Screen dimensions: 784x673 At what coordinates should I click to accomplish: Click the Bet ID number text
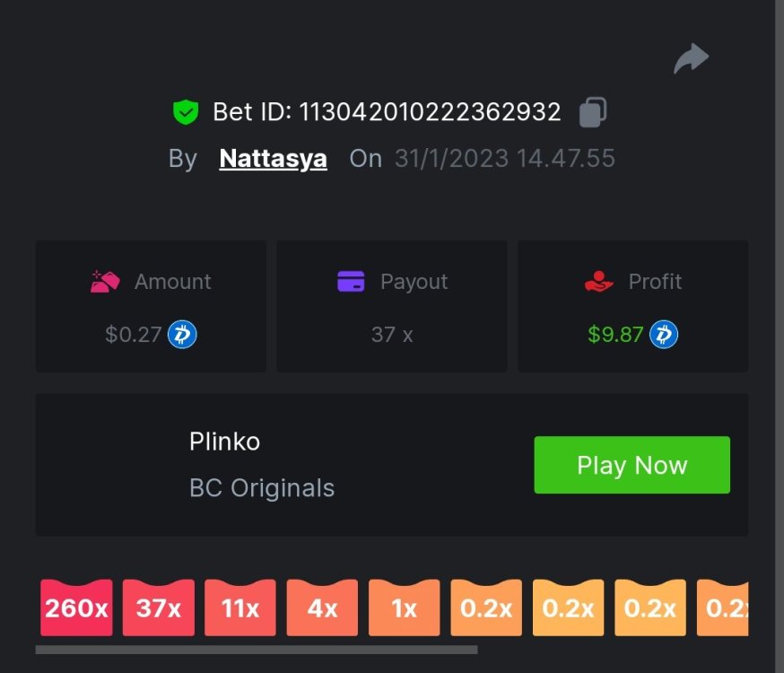(x=430, y=112)
